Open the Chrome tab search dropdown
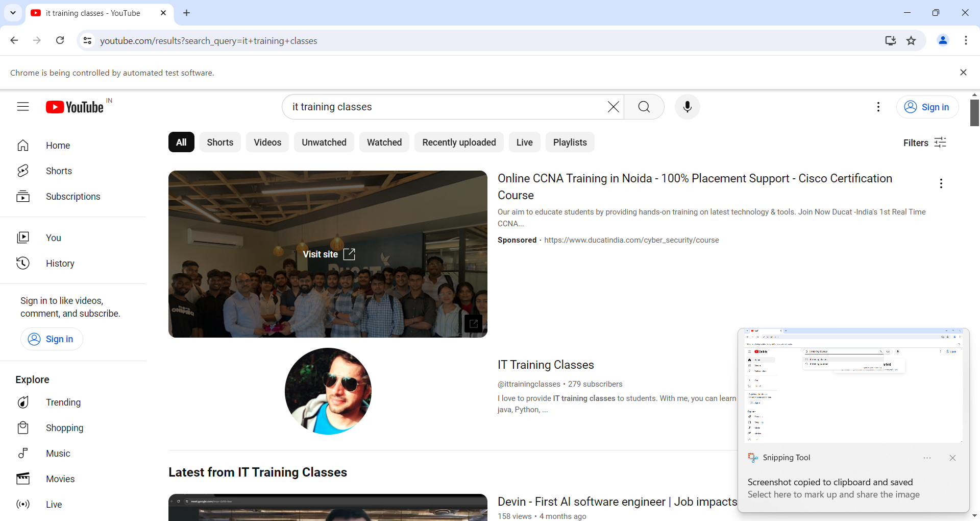980x521 pixels. [13, 13]
